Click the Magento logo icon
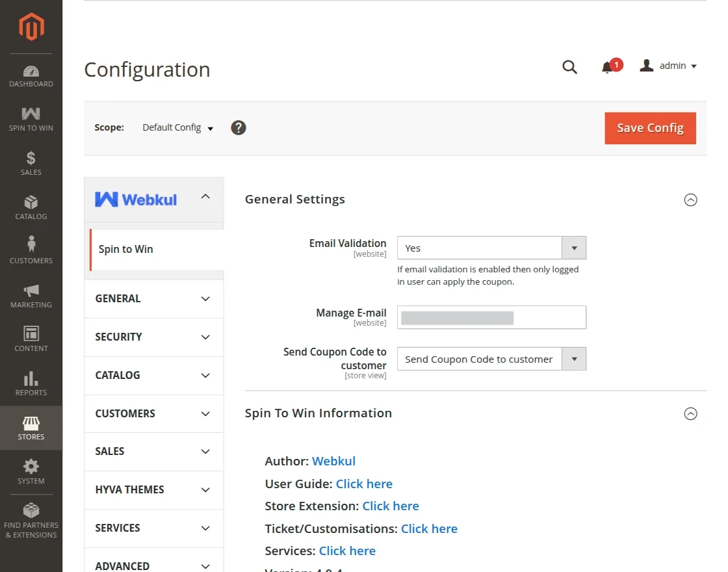Screen dimensions: 728x572 coord(31,27)
